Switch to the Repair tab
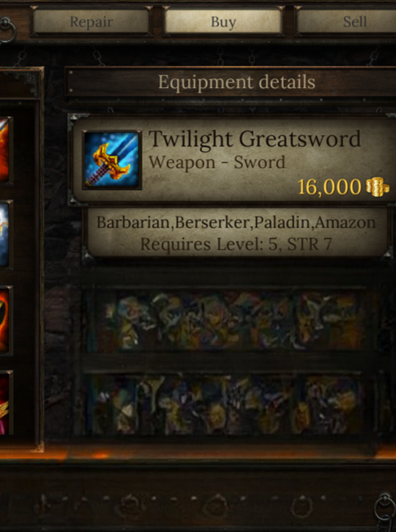This screenshot has height=532, width=396. [91, 22]
